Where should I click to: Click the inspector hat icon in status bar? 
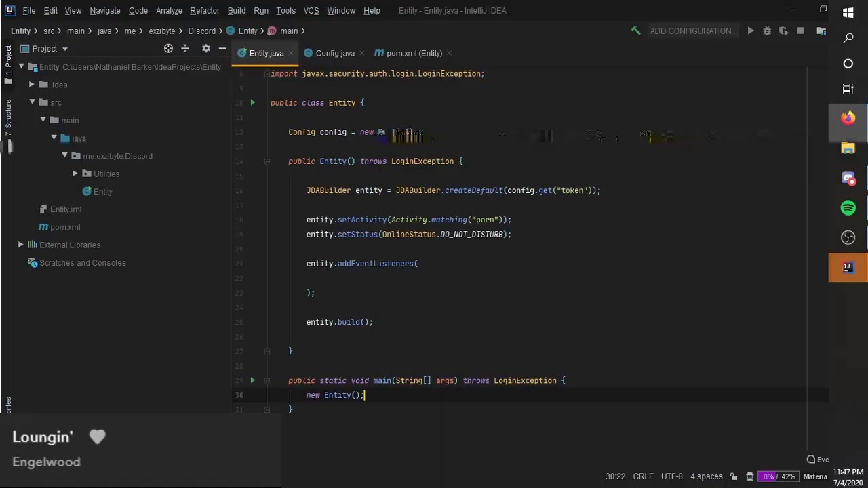(x=750, y=476)
